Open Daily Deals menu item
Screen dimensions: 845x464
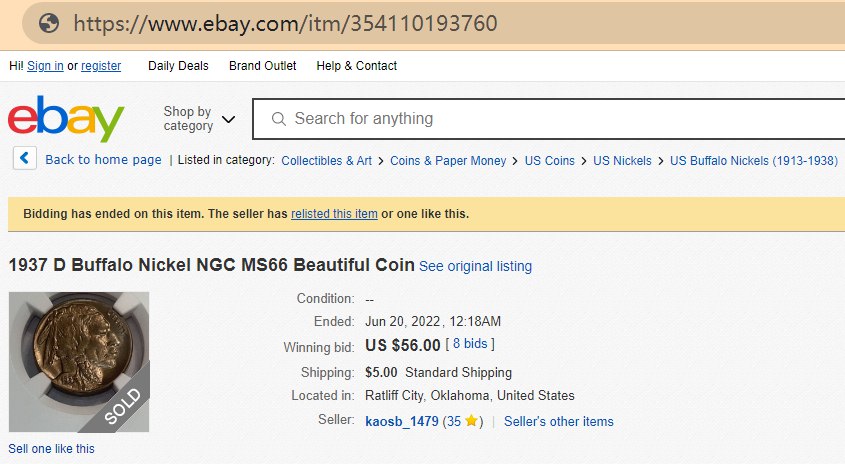178,66
